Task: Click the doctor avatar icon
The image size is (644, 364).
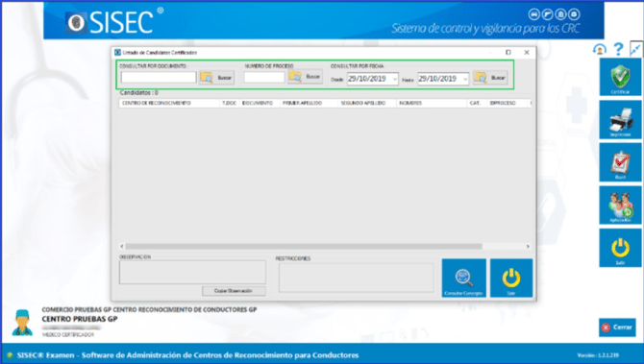Action: click(22, 323)
